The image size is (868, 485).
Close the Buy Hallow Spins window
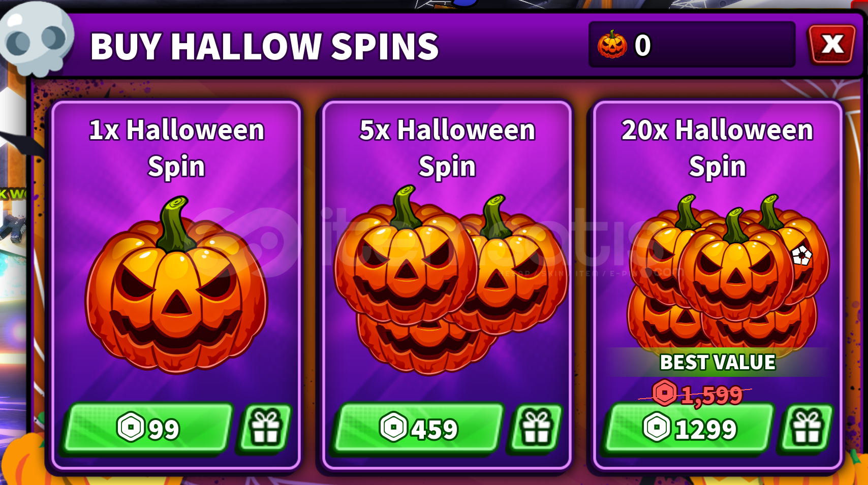pos(831,44)
